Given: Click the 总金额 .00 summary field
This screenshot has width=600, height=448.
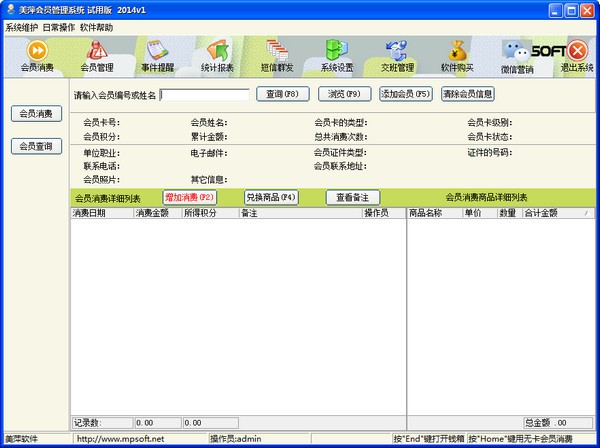Looking at the screenshot, I should pyautogui.click(x=558, y=423).
